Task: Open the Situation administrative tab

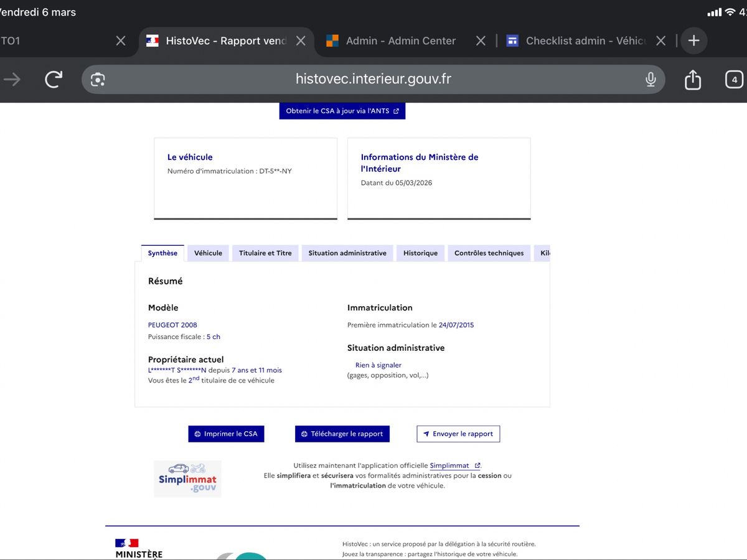Action: [347, 253]
